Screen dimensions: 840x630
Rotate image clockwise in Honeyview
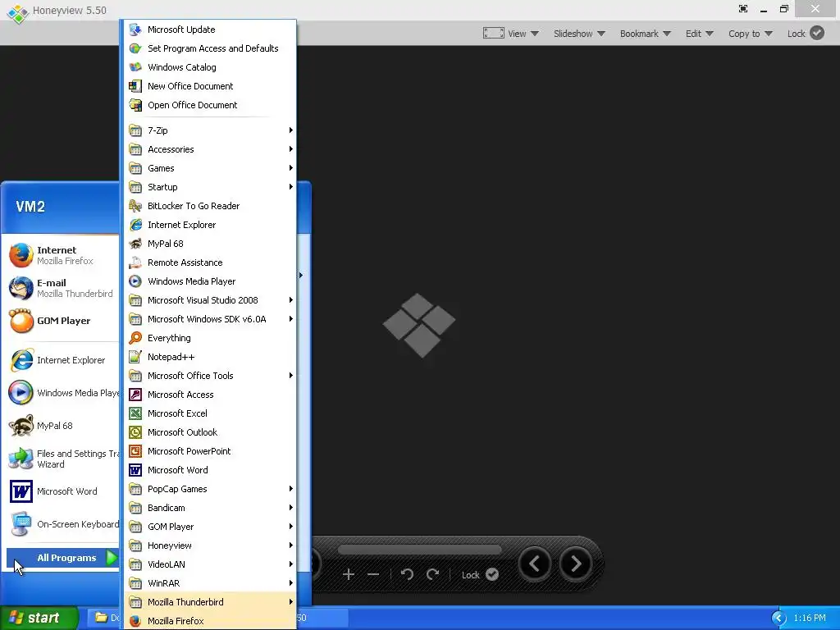pyautogui.click(x=432, y=574)
